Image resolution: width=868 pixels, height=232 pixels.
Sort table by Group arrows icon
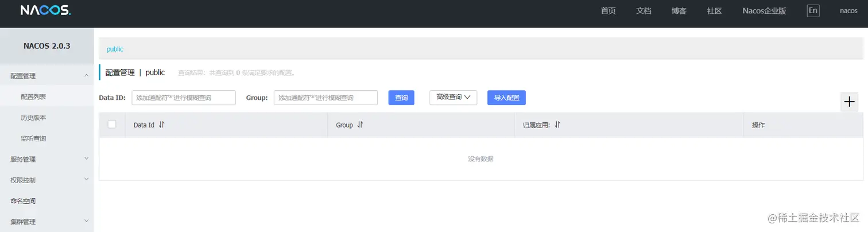360,125
